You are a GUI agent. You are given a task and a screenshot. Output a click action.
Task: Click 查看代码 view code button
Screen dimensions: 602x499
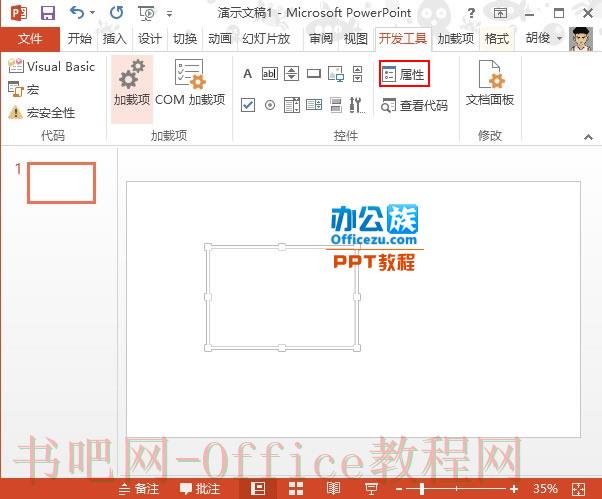coord(414,105)
